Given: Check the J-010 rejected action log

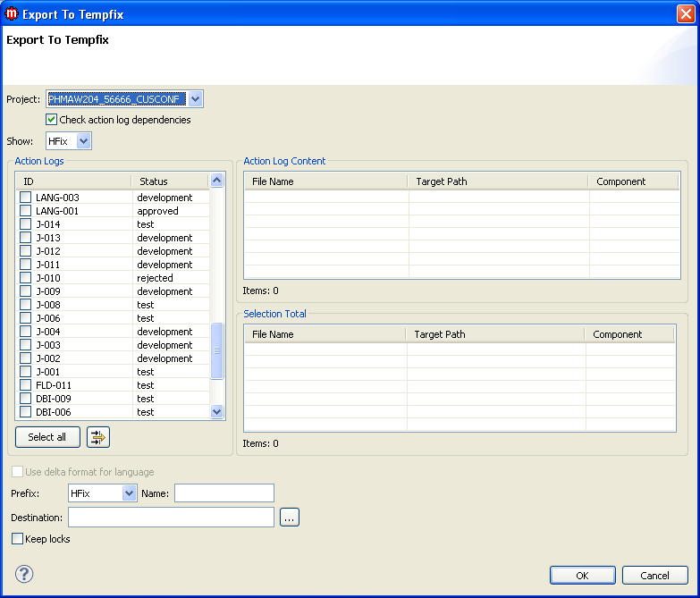Looking at the screenshot, I should [x=26, y=278].
